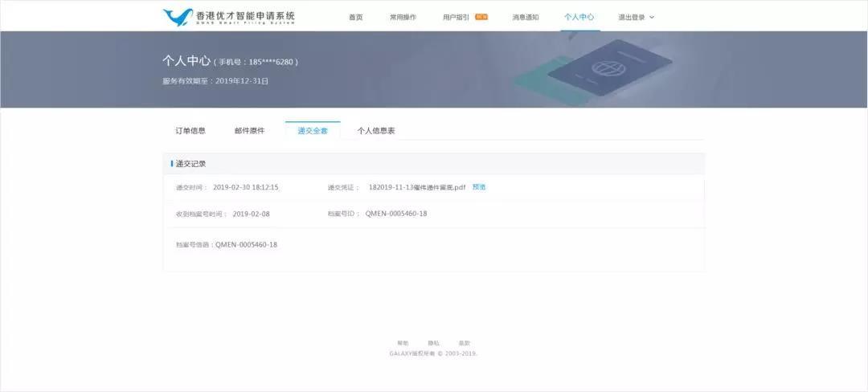Click the file name 182019-11-13催件递件留底.pdf
Image resolution: width=868 pixels, height=392 pixels.
point(417,187)
